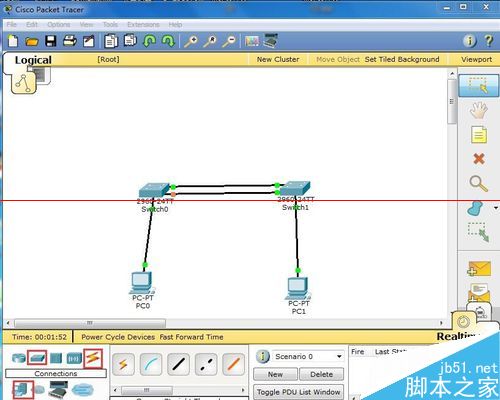Pick the copper cross-over dashed cable
Screen dimensions: 500x400
[206, 364]
